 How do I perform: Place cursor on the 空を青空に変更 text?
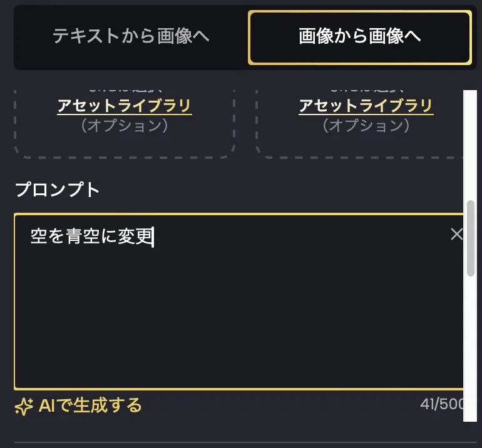pyautogui.click(x=91, y=237)
